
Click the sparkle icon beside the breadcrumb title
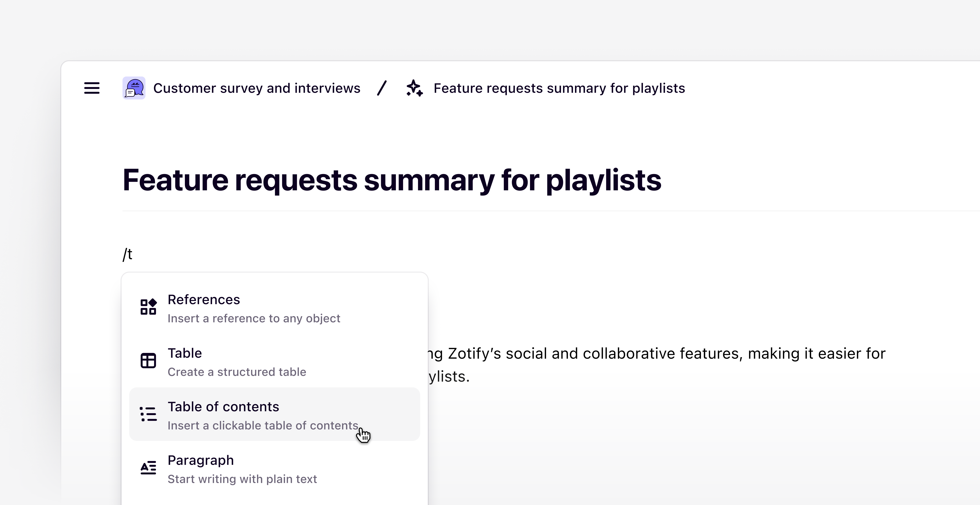point(414,88)
